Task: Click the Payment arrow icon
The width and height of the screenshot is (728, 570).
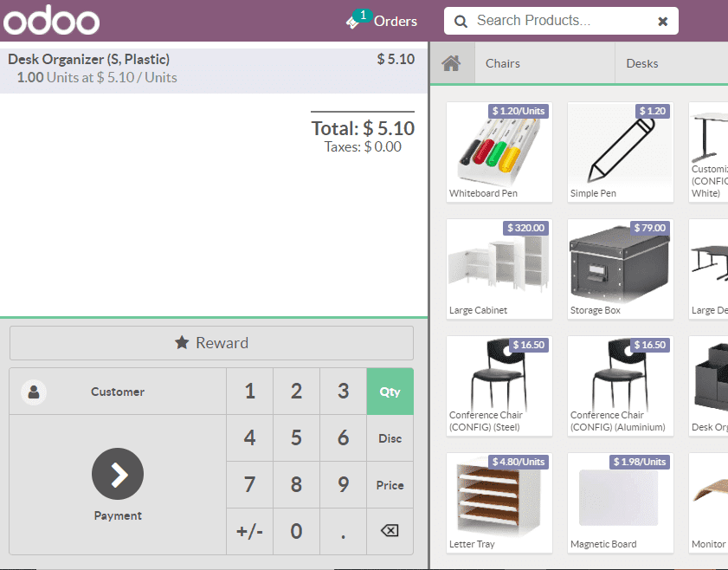Action: pos(118,474)
